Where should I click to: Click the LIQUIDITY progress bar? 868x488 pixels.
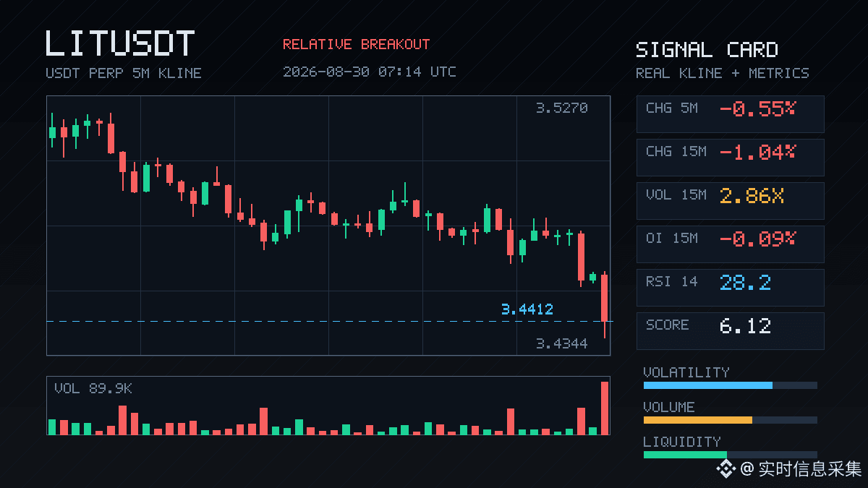[730, 455]
